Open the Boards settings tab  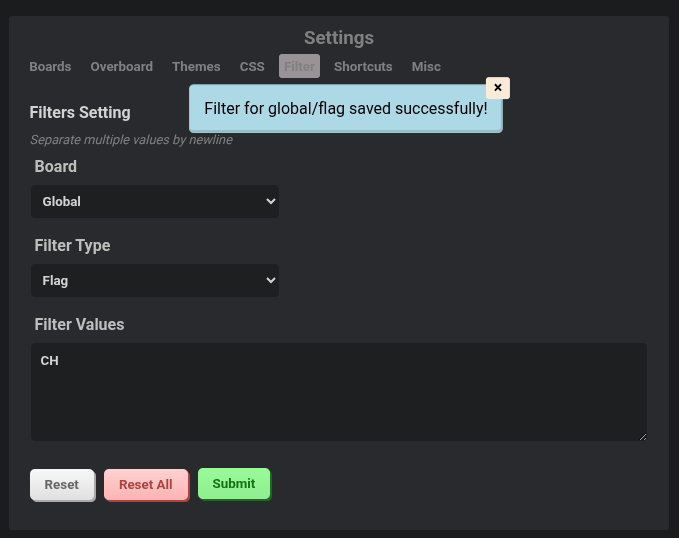click(x=50, y=67)
